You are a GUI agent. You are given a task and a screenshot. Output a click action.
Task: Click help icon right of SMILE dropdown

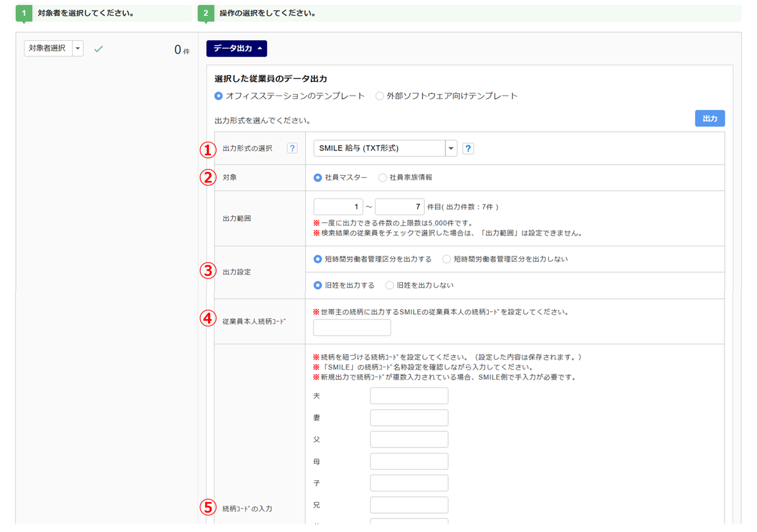point(467,149)
